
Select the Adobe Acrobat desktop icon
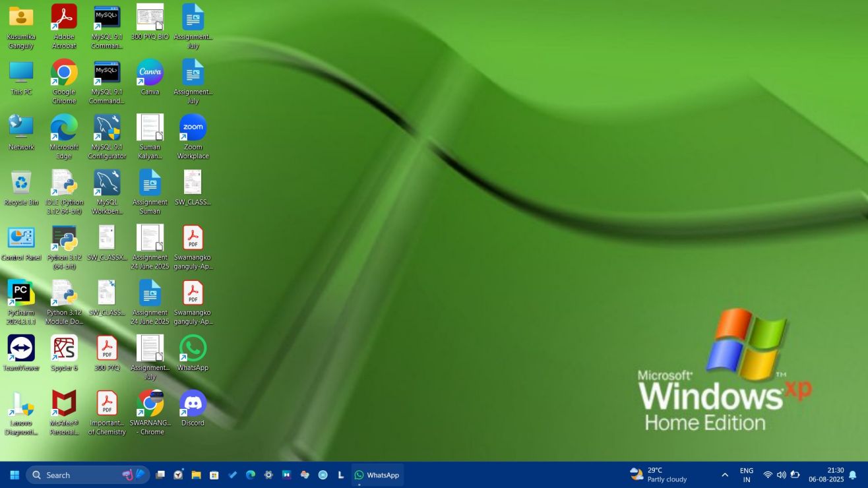click(64, 18)
